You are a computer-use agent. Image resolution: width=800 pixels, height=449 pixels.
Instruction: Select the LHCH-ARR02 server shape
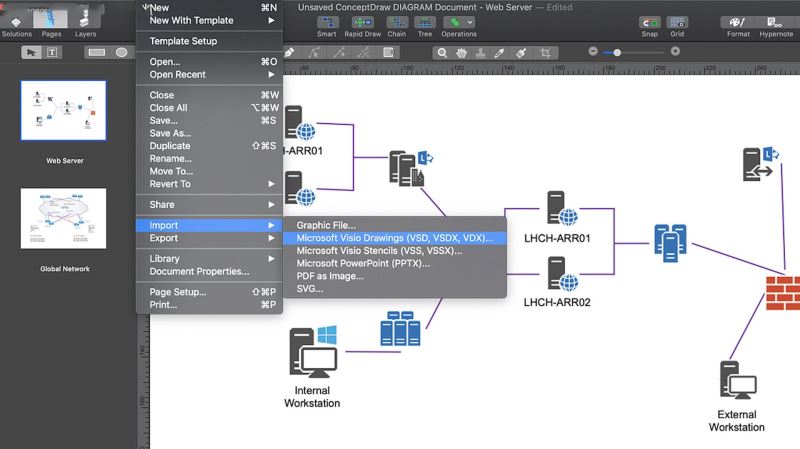(562, 273)
